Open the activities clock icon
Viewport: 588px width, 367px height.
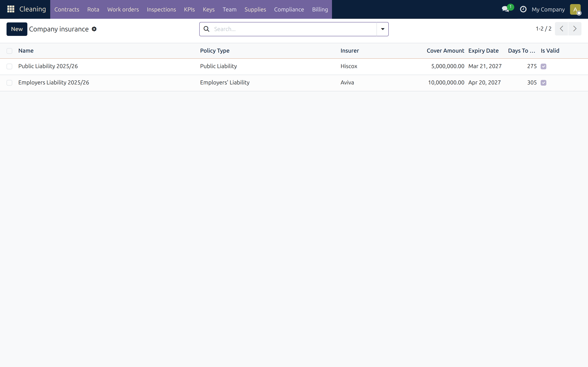[x=523, y=9]
